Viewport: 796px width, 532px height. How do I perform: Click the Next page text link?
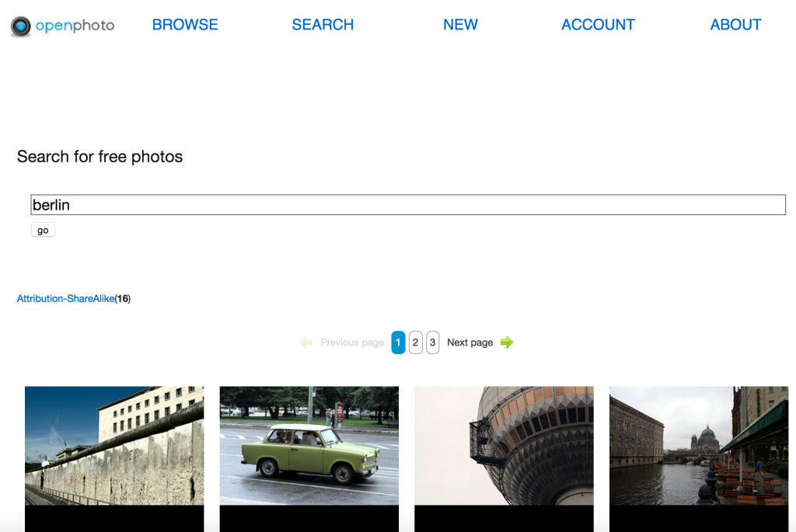point(470,342)
